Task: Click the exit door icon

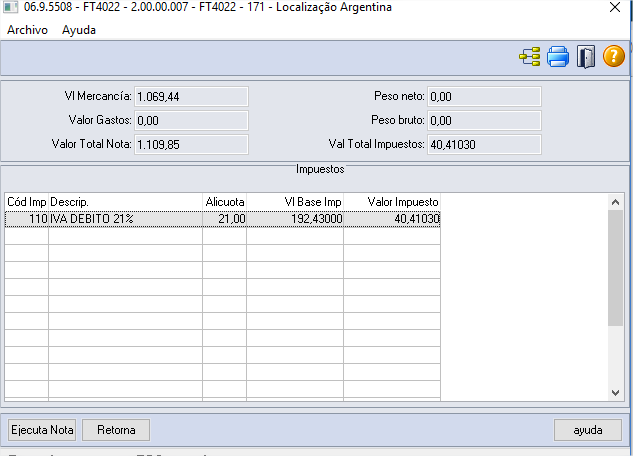Action: coord(586,56)
